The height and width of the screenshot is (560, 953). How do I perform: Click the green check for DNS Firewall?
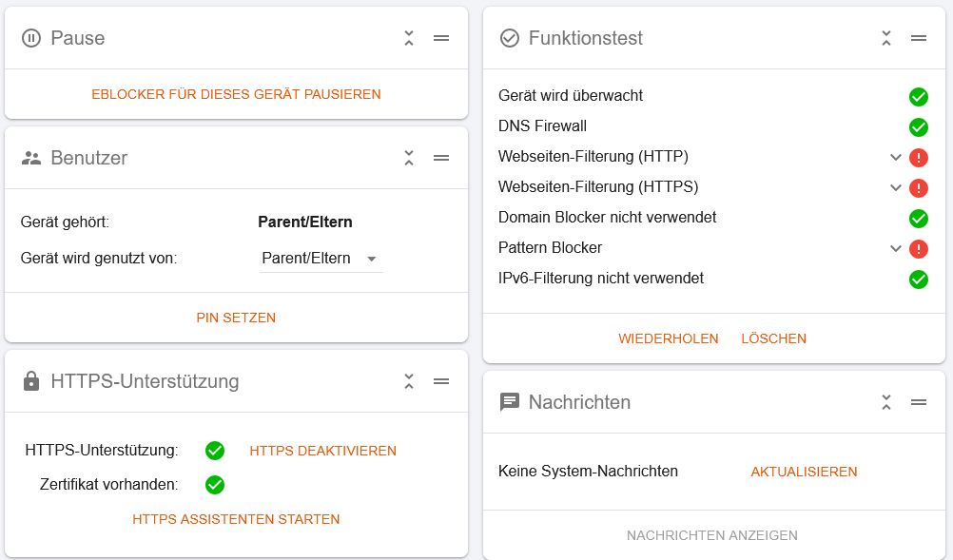point(919,127)
